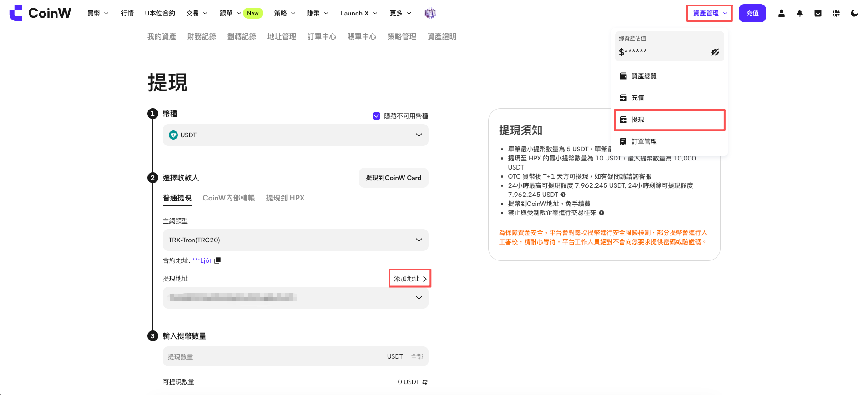Click 全部 to withdraw all
868x395 pixels.
(417, 356)
